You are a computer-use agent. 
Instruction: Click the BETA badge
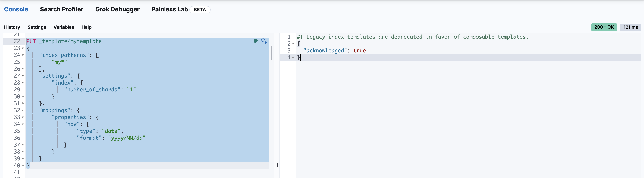(x=200, y=10)
